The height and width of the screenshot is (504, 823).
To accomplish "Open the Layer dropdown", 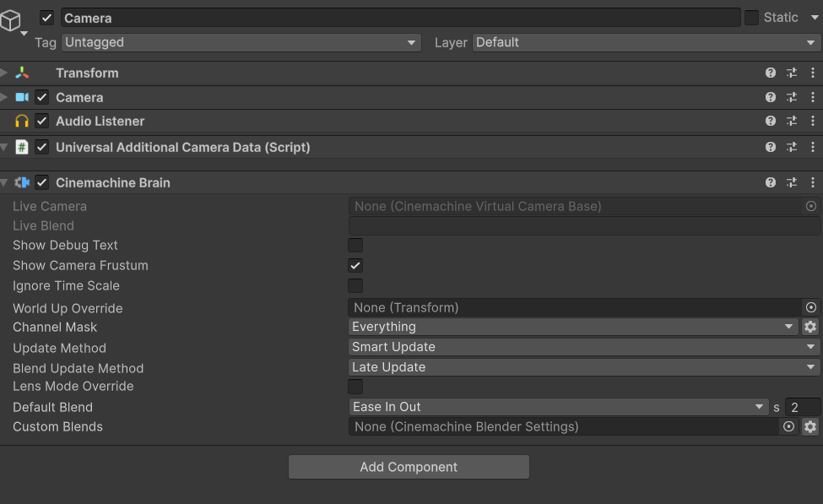I will [x=646, y=42].
